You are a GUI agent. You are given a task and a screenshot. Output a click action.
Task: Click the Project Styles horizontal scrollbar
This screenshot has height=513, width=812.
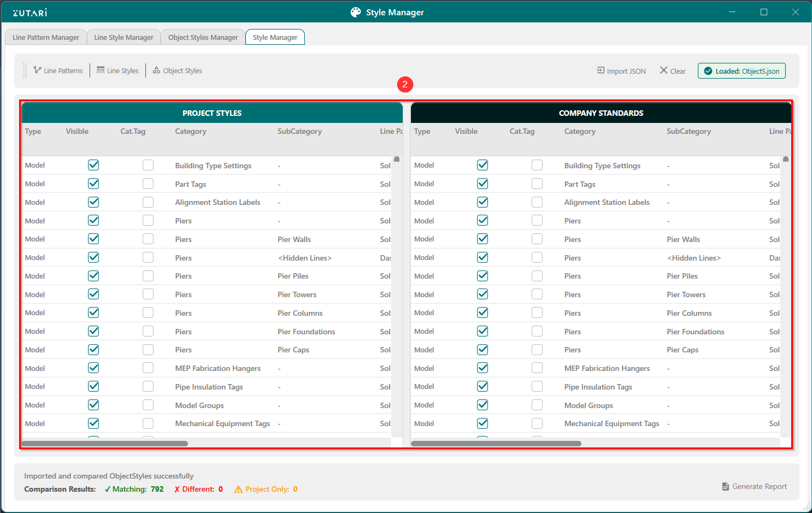coord(104,444)
